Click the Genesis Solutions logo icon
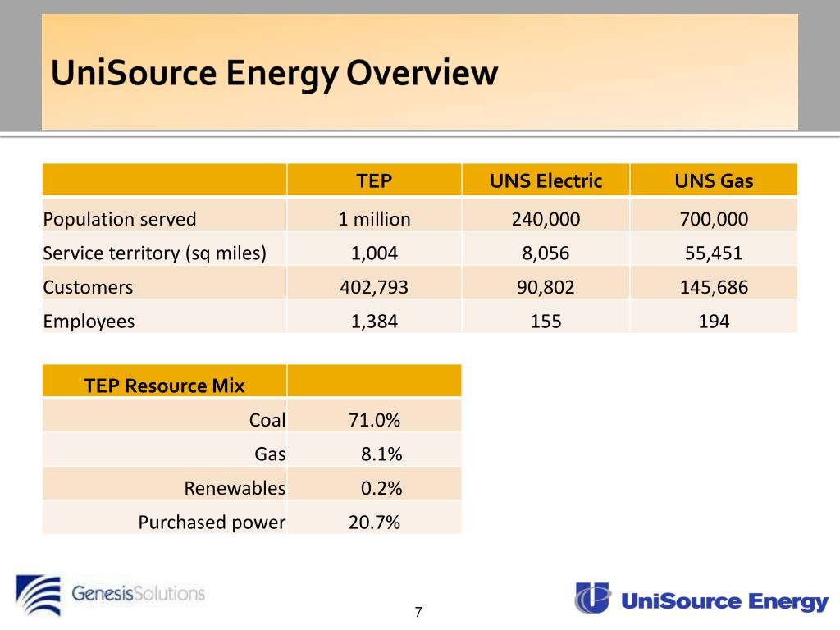The width and height of the screenshot is (840, 630). point(39,595)
